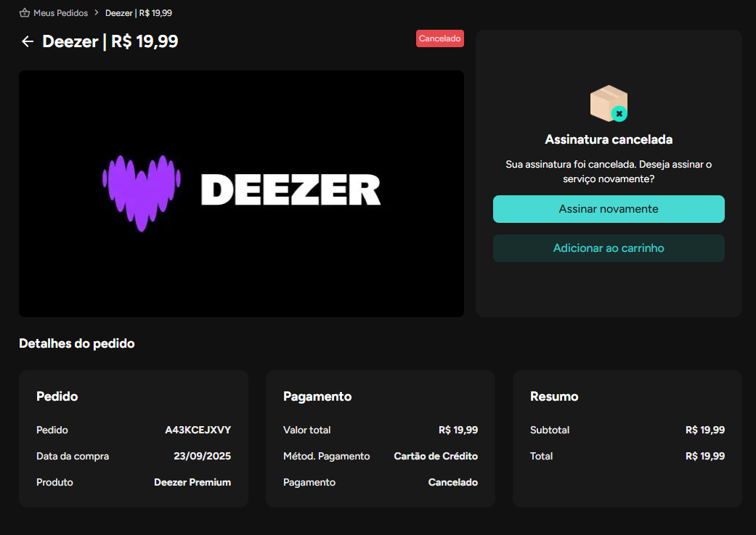This screenshot has width=756, height=535.
Task: Click the back arrow beside the Deezer title
Action: 28,41
